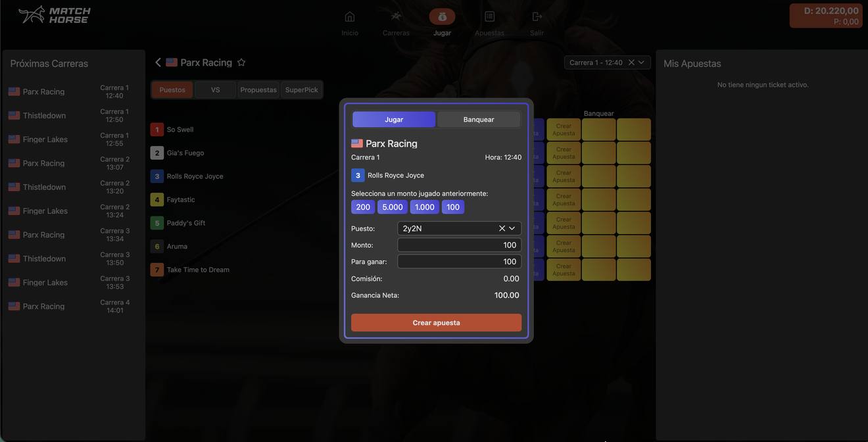Choose previous amount 1.000
868x442 pixels.
pyautogui.click(x=425, y=207)
